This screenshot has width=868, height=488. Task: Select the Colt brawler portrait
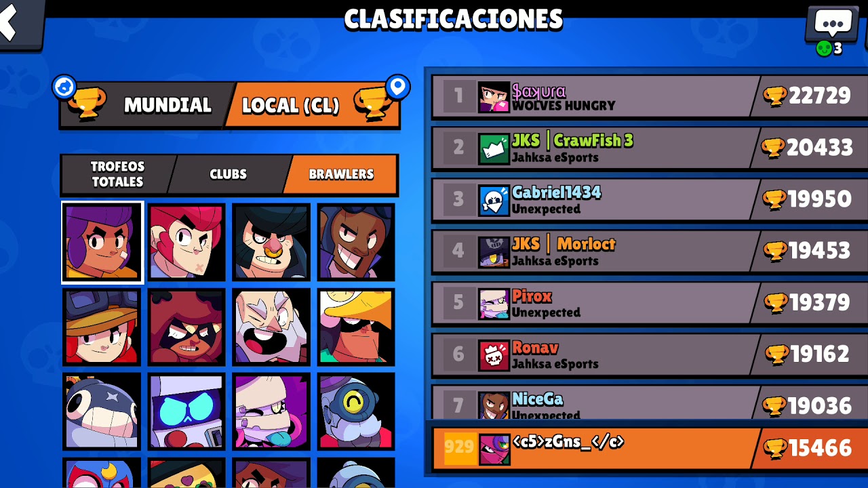coord(186,242)
